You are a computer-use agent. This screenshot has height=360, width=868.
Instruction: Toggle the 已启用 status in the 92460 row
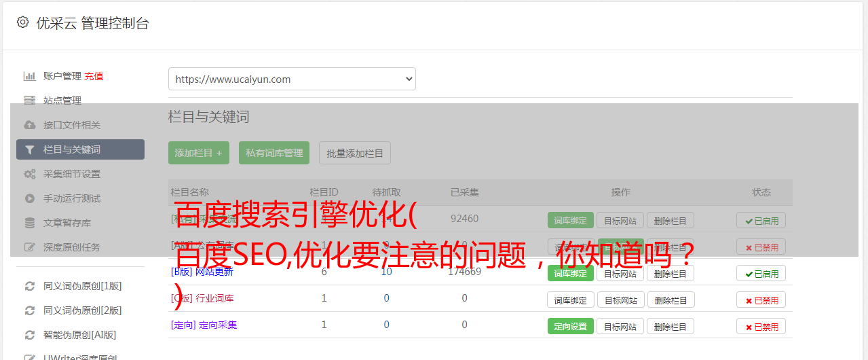tap(761, 220)
